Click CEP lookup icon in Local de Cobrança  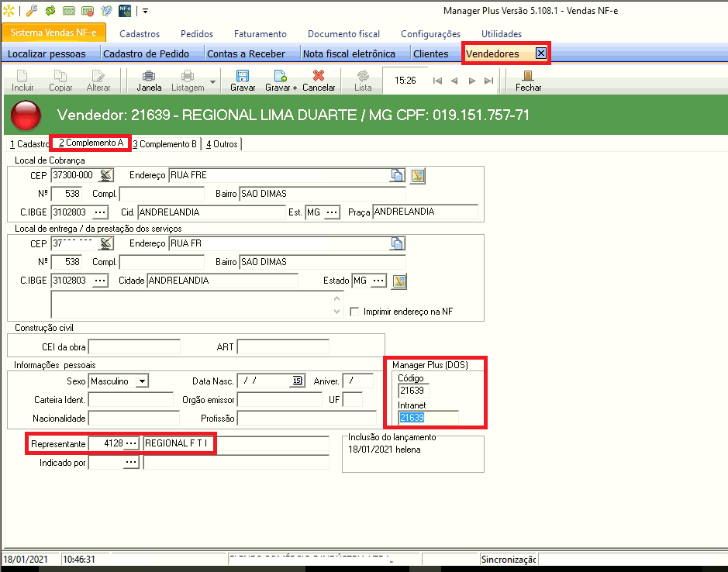(x=106, y=175)
